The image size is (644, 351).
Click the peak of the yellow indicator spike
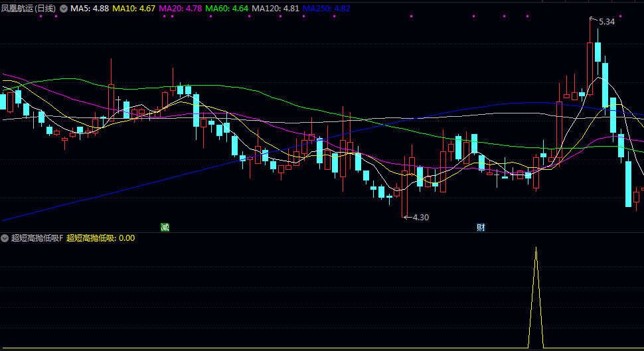pyautogui.click(x=536, y=249)
